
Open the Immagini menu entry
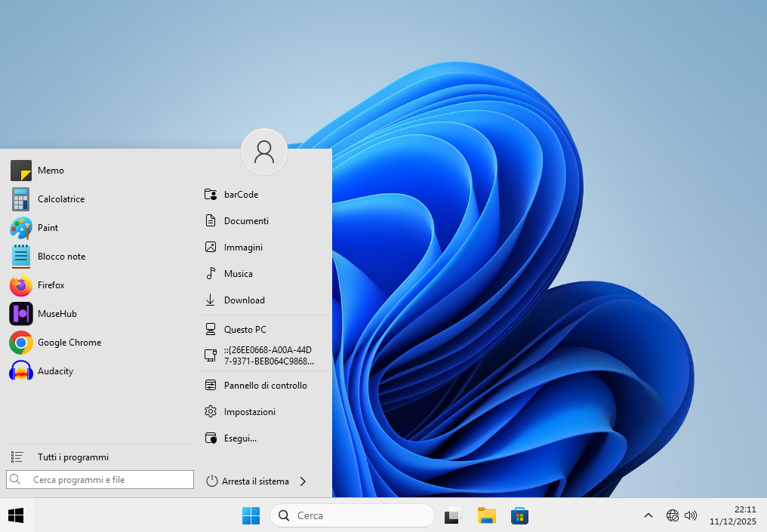pos(263,248)
